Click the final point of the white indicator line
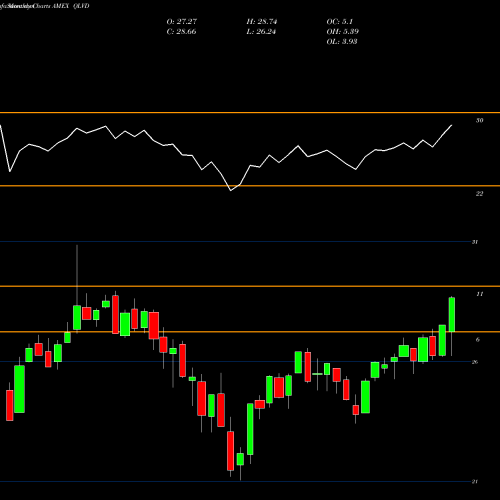This screenshot has height=500, width=500. 452,125
